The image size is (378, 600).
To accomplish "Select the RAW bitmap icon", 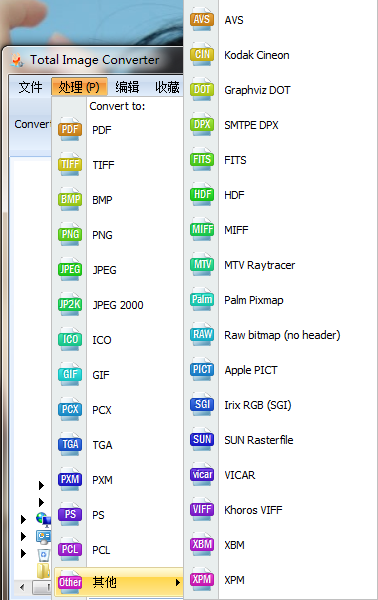I will tap(202, 334).
